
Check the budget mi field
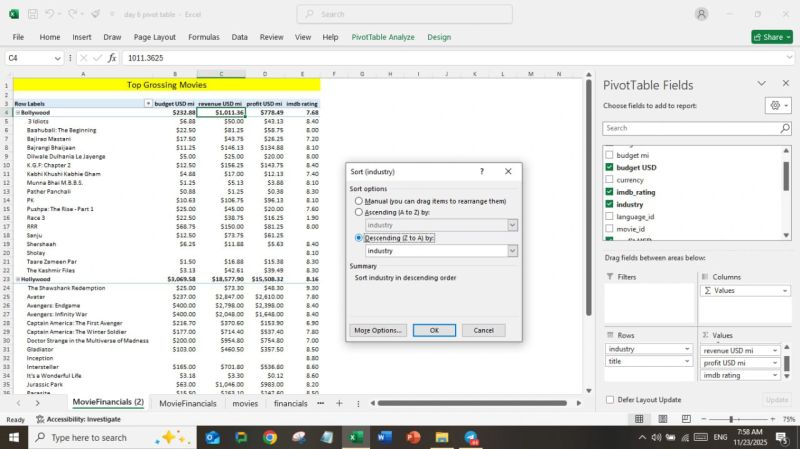click(x=609, y=155)
